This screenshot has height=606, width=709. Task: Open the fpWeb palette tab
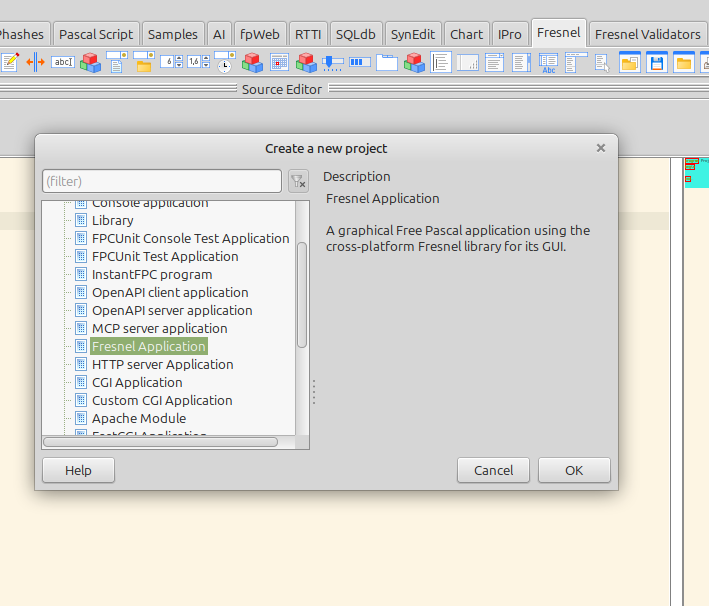click(x=260, y=34)
